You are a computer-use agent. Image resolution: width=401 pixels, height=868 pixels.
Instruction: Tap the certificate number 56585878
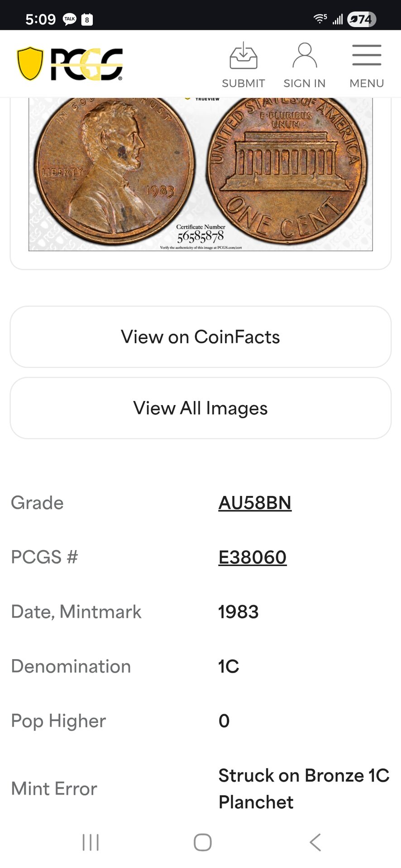[200, 236]
